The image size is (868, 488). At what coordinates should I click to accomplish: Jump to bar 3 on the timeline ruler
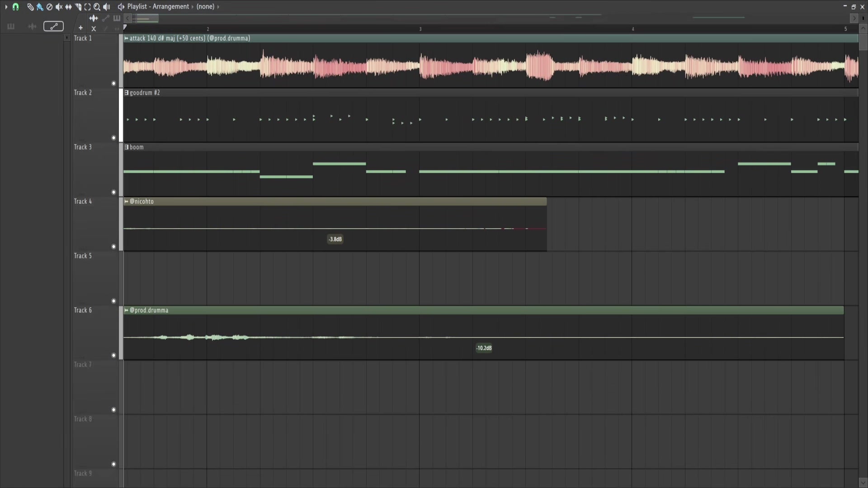pyautogui.click(x=420, y=29)
